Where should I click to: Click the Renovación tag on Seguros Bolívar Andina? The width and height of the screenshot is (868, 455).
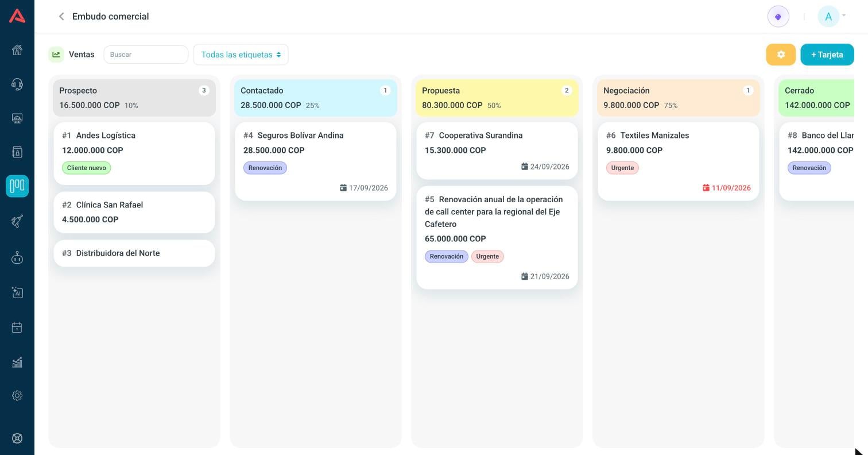click(265, 168)
